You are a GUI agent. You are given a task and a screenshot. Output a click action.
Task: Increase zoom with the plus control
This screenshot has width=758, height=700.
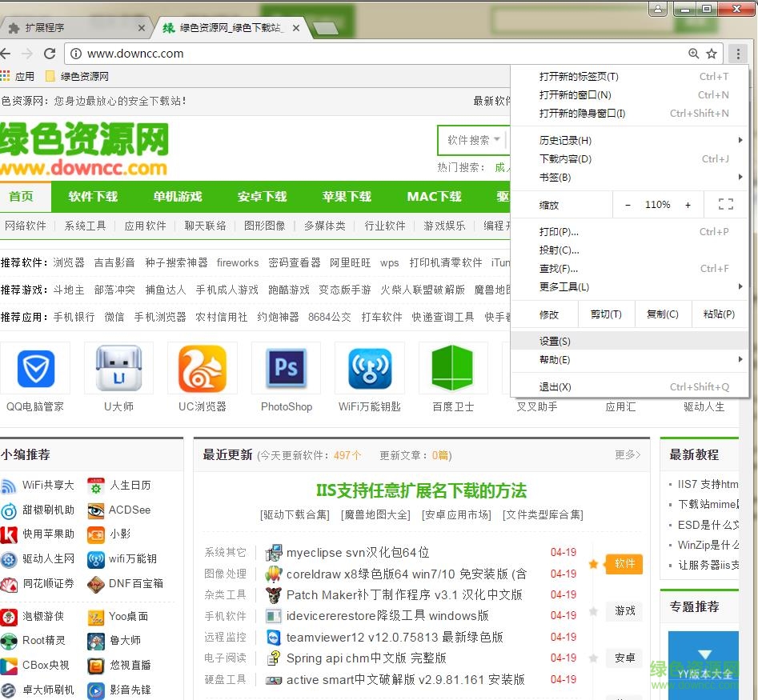click(688, 204)
